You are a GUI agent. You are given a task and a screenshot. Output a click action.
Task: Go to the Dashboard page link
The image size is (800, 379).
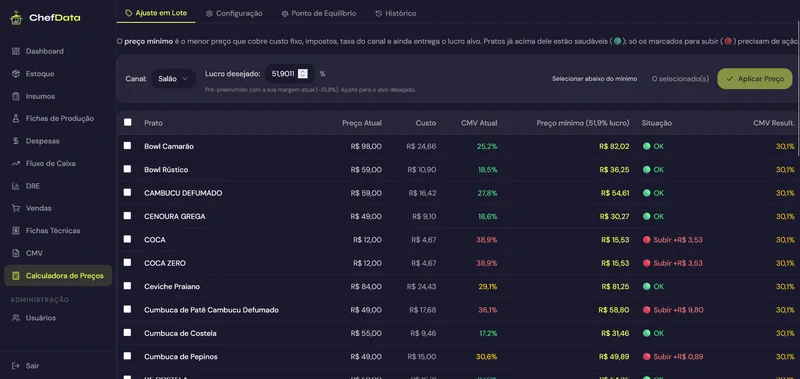click(x=58, y=51)
